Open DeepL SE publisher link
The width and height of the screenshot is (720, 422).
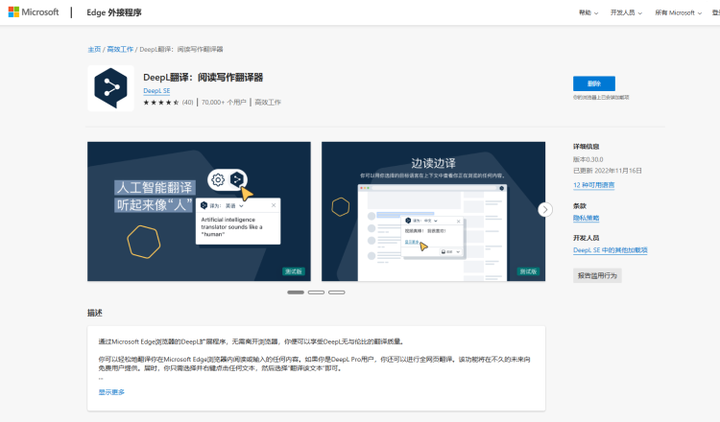pyautogui.click(x=157, y=91)
